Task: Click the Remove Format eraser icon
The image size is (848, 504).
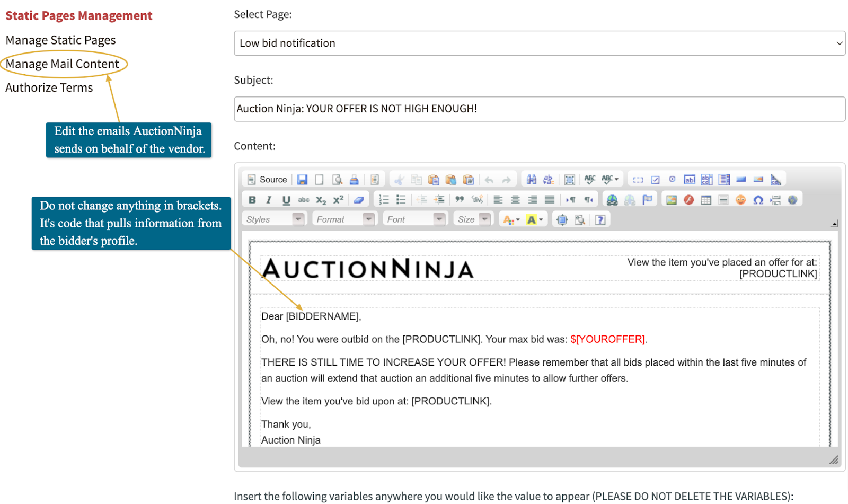Action: tap(359, 200)
